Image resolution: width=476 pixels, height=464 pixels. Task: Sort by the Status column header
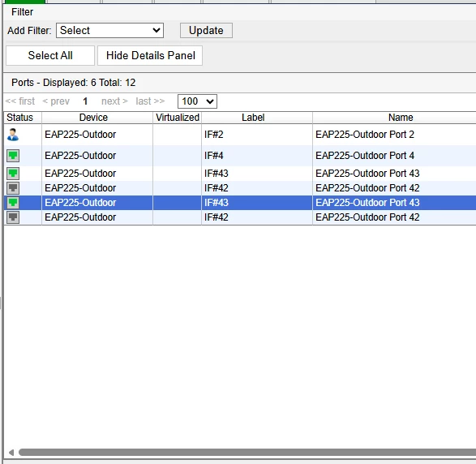pos(22,118)
